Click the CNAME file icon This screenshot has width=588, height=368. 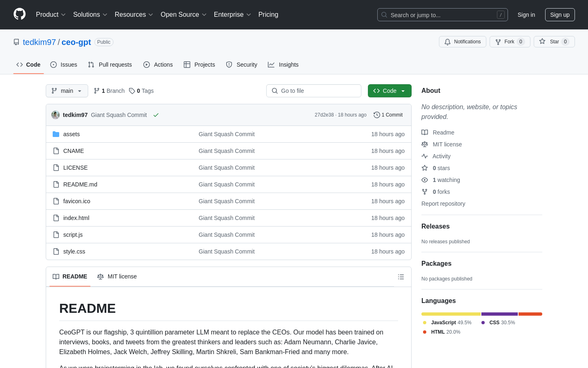coord(56,151)
